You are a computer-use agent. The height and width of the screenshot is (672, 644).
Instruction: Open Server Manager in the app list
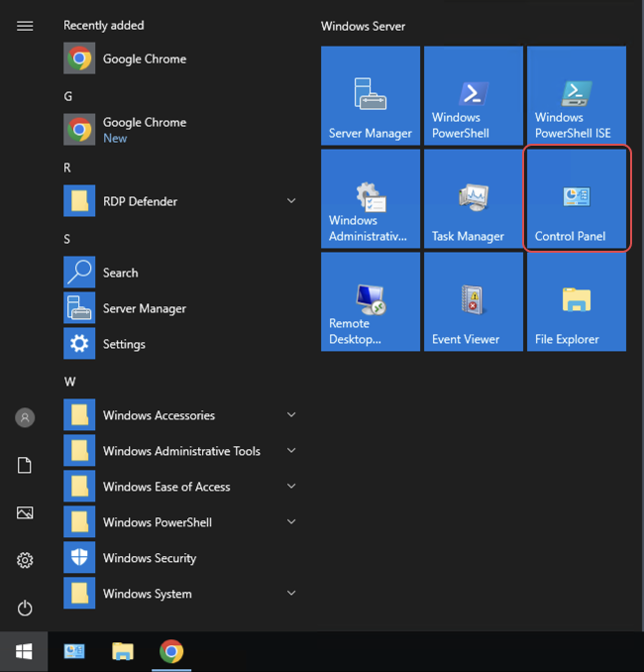(x=180, y=308)
